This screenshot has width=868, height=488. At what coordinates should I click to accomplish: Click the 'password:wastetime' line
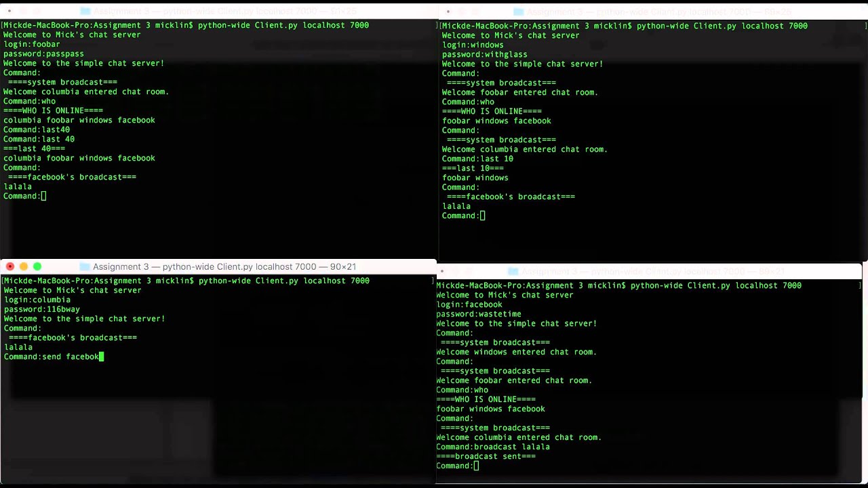coord(478,314)
